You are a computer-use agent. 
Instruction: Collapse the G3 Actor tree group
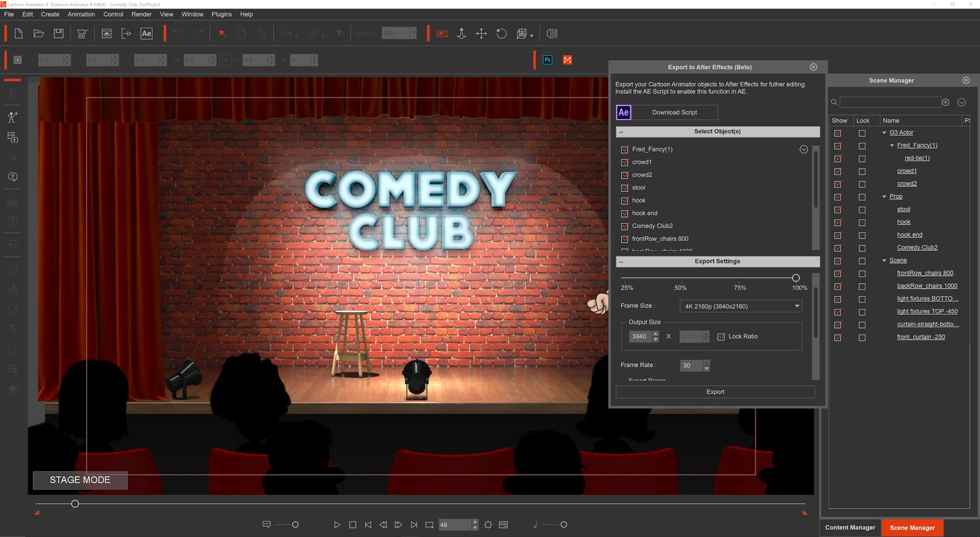(884, 132)
